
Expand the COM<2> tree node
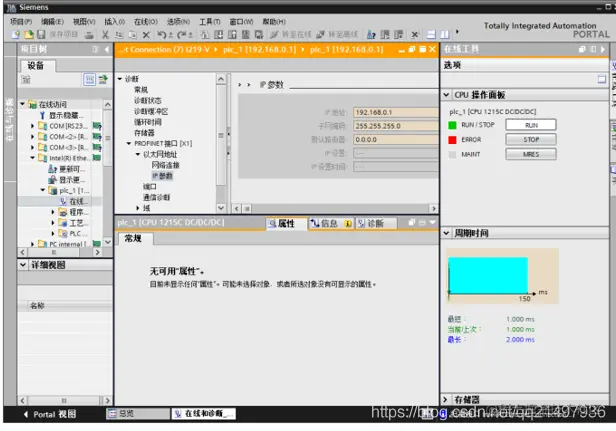coord(33,137)
